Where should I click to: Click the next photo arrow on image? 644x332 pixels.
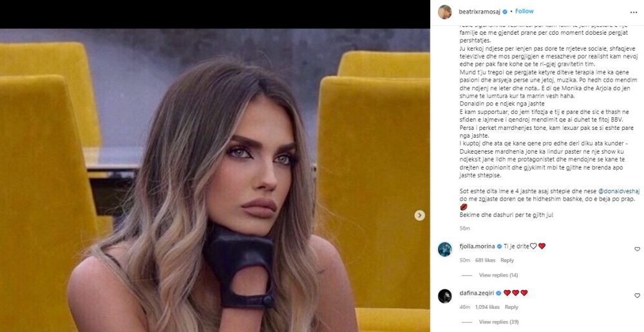pos(419,216)
